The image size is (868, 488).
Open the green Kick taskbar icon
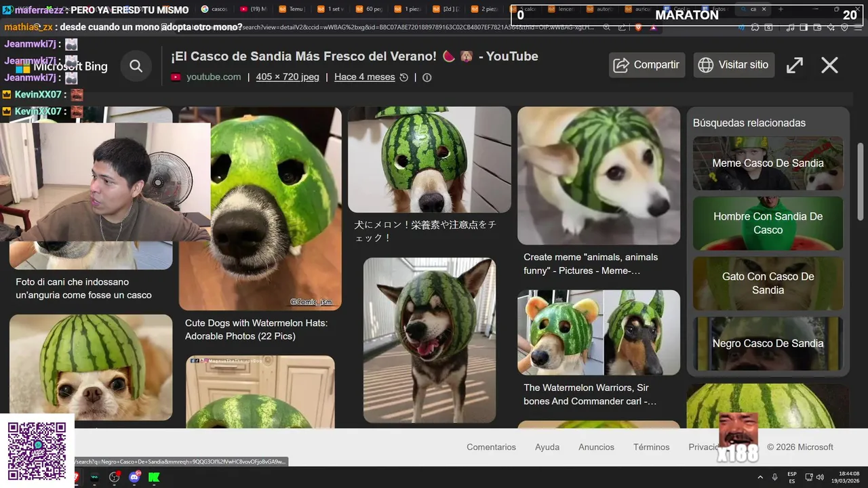tap(154, 477)
